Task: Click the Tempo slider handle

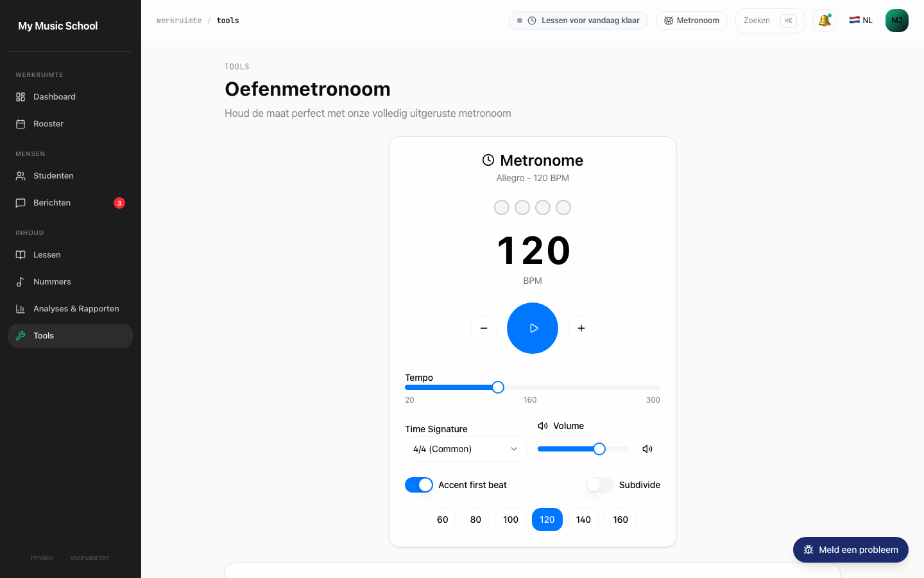Action: 498,387
